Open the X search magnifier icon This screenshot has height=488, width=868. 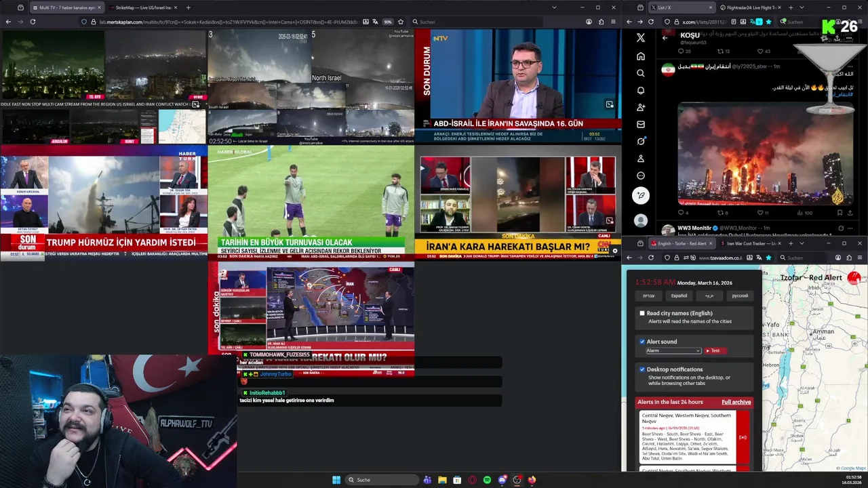click(641, 73)
